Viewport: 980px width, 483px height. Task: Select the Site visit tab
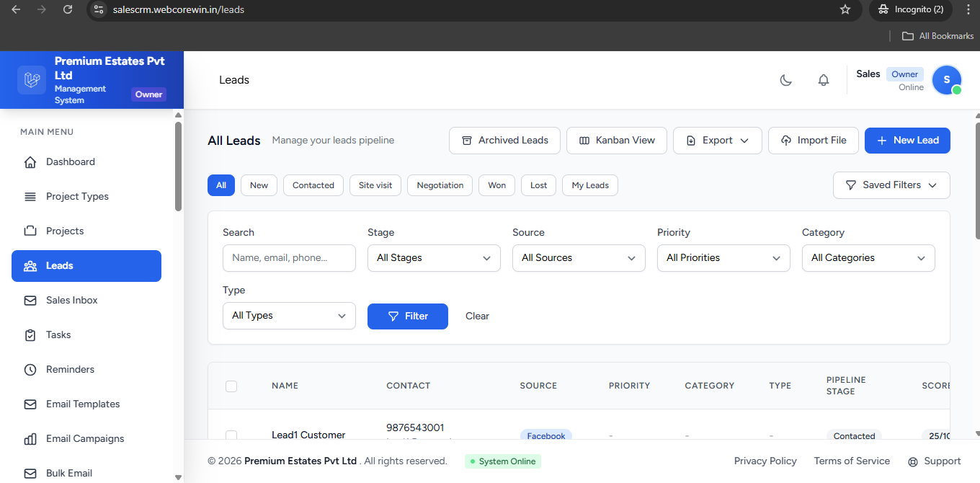coord(375,185)
